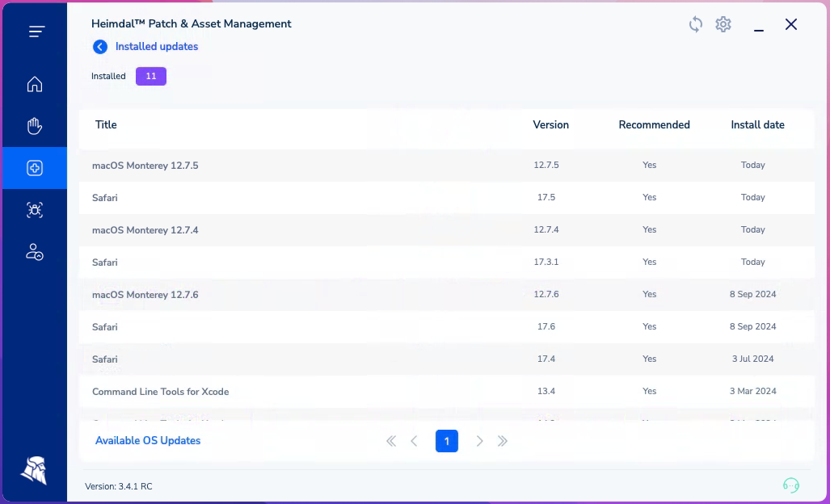The height and width of the screenshot is (504, 830).
Task: Go to previous page arrow
Action: (x=414, y=441)
